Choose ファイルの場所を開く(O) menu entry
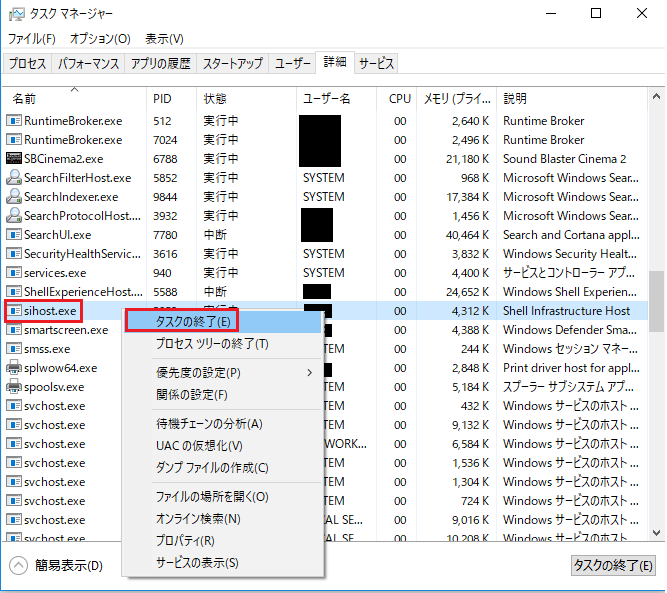The width and height of the screenshot is (667, 593). [223, 496]
